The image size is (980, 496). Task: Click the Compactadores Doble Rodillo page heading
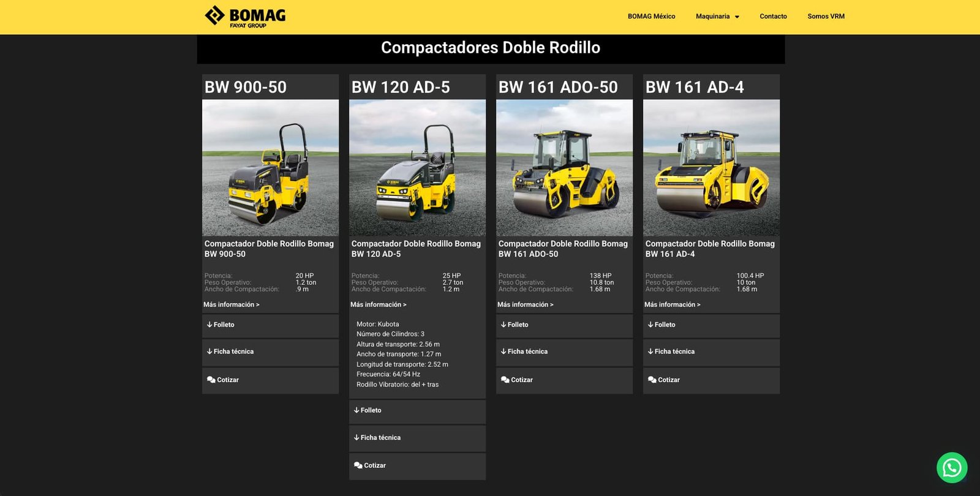491,48
